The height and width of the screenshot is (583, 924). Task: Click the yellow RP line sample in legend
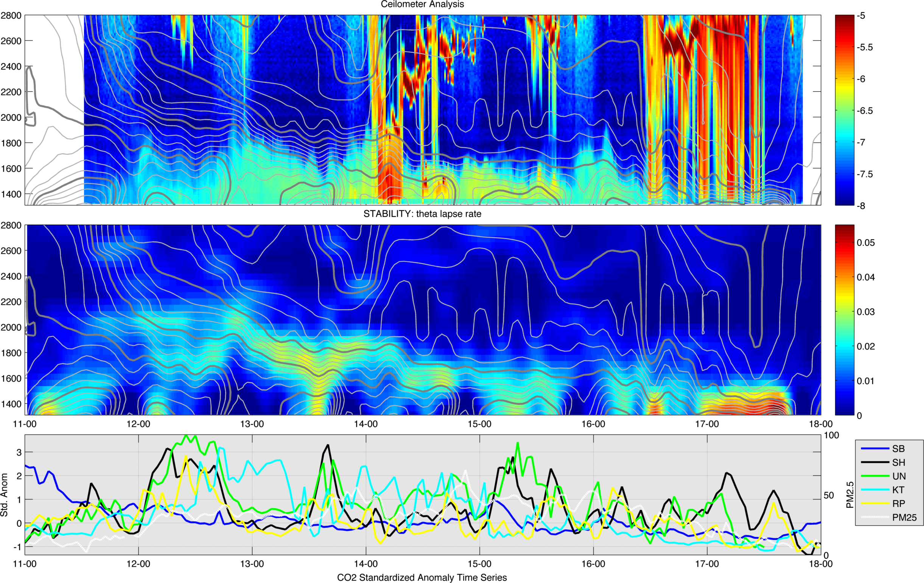(x=875, y=503)
